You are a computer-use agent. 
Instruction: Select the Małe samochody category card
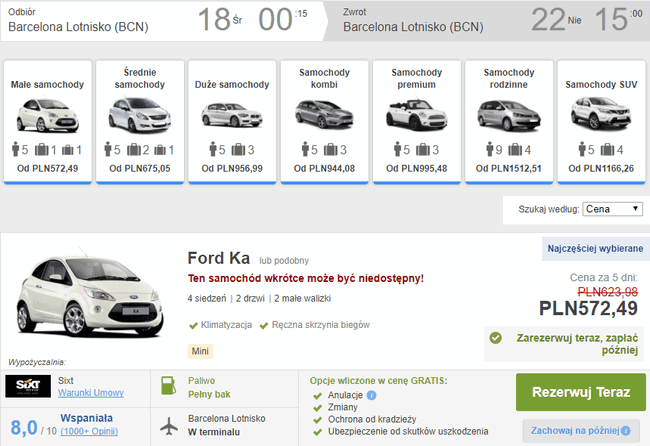48,122
